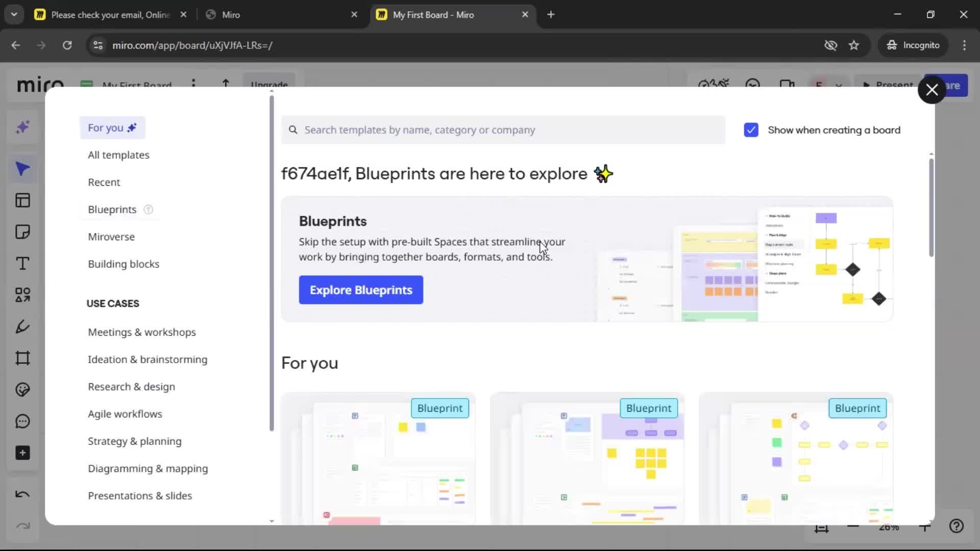Image resolution: width=980 pixels, height=551 pixels.
Task: Open the help question mark icon
Action: 956,526
